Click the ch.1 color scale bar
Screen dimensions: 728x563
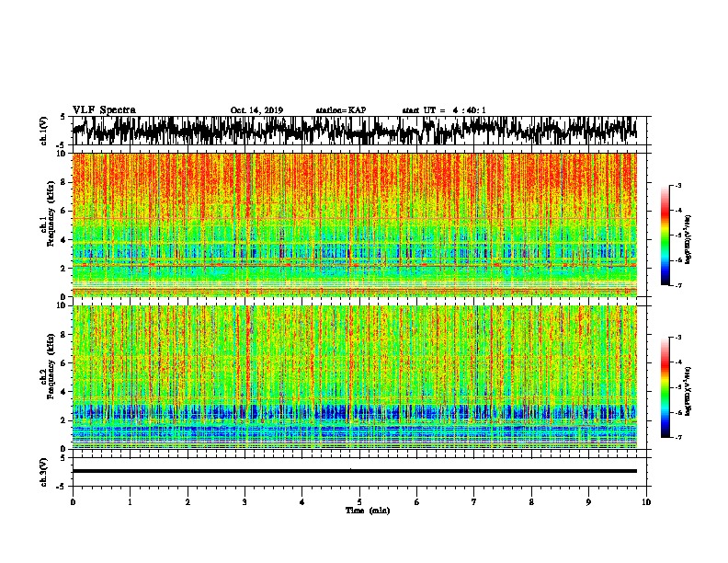point(665,236)
